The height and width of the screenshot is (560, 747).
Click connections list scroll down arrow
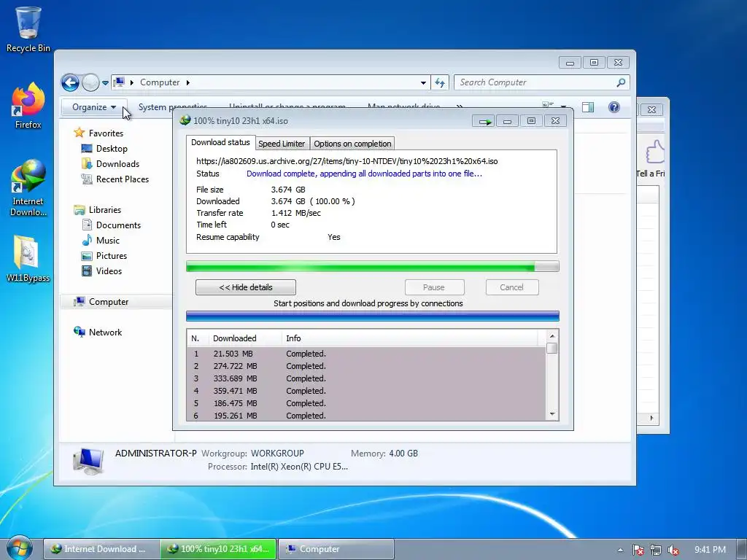pos(552,414)
